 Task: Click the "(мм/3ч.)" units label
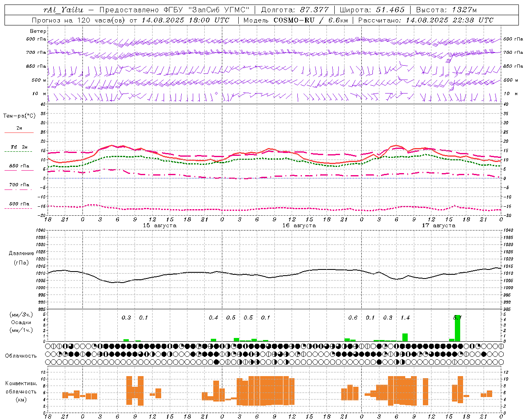coord(21,315)
